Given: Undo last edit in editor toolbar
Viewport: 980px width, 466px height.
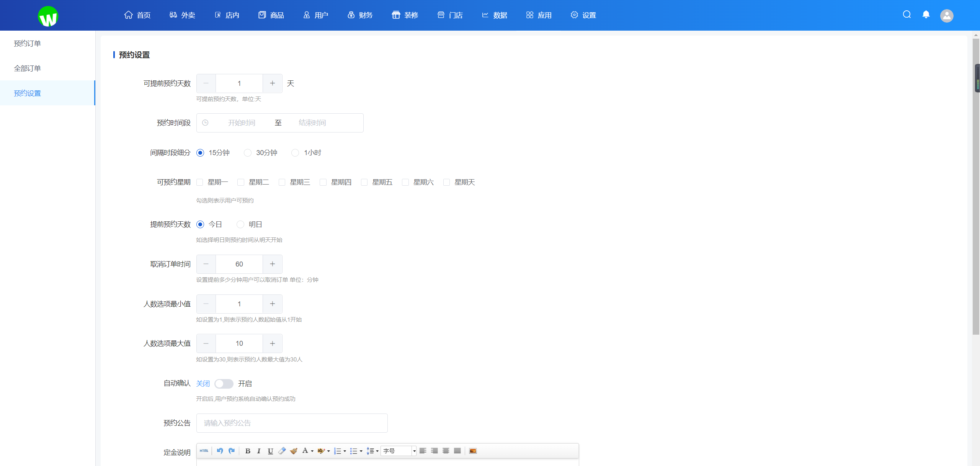Looking at the screenshot, I should (220, 451).
